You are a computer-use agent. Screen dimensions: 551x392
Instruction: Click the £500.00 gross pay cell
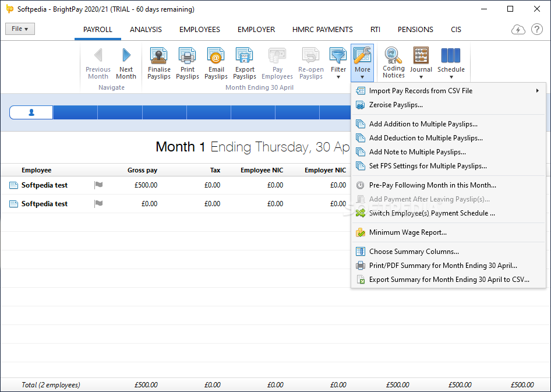tap(146, 185)
